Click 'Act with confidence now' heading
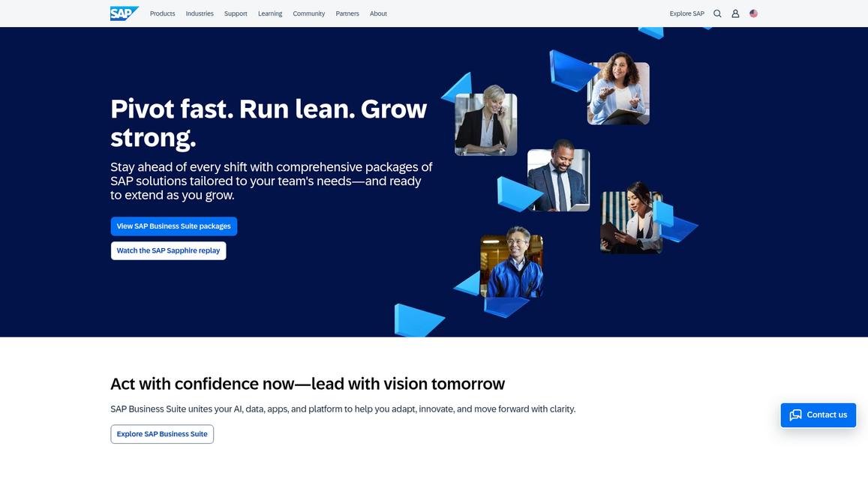 [308, 384]
